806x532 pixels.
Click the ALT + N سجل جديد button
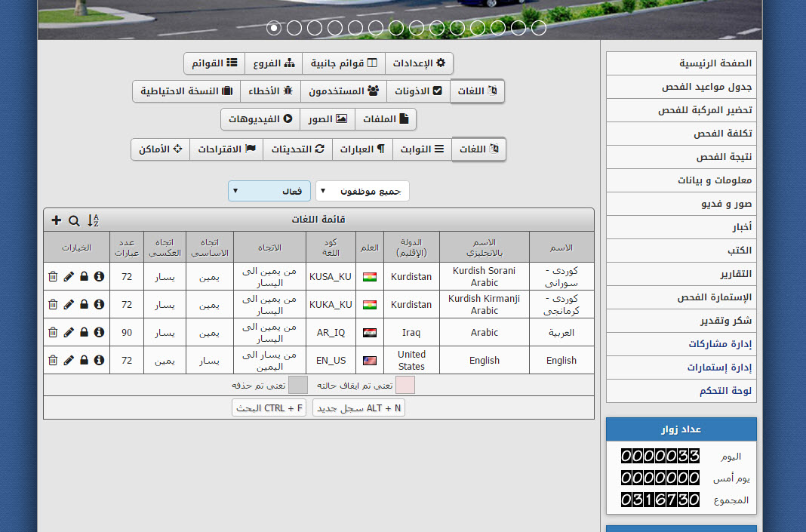click(358, 408)
